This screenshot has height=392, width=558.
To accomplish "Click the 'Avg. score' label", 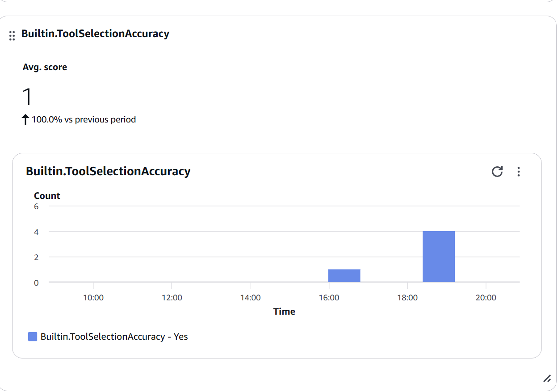I will pyautogui.click(x=45, y=67).
